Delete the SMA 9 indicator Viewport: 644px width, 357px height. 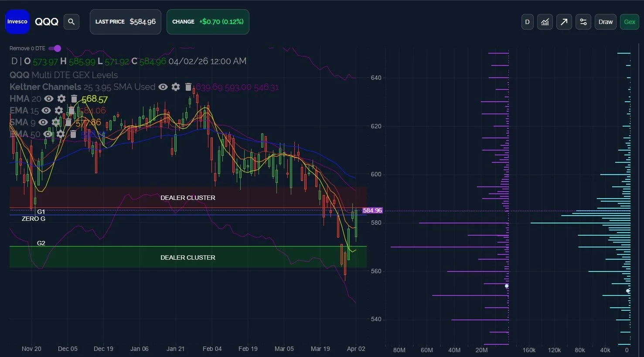[68, 122]
